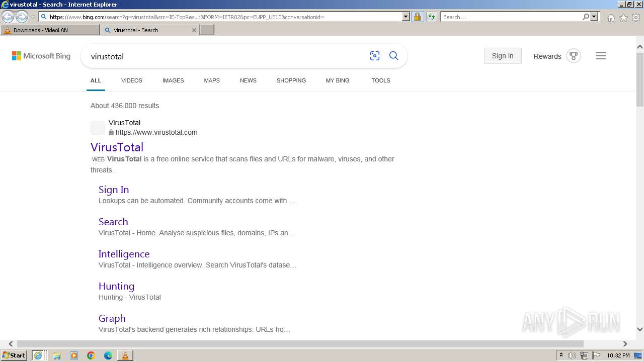This screenshot has height=362, width=644.
Task: Click the VirusTotal site favicon placeholder
Action: [98, 128]
